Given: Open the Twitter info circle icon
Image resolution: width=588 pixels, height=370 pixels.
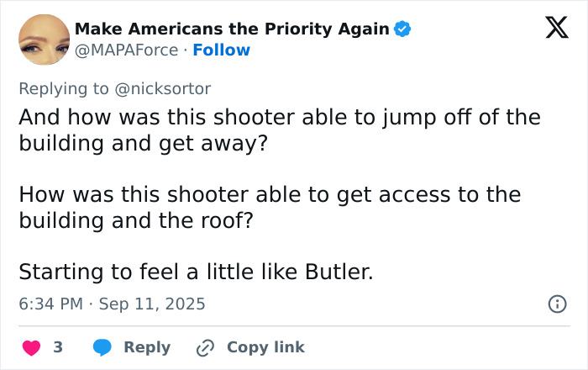Looking at the screenshot, I should (557, 304).
